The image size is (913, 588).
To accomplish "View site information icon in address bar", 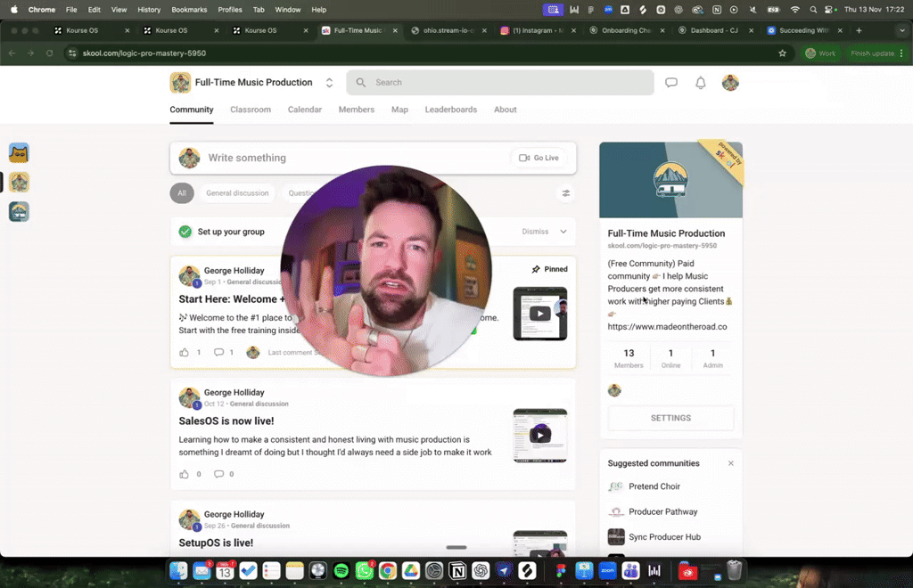I will click(x=71, y=53).
